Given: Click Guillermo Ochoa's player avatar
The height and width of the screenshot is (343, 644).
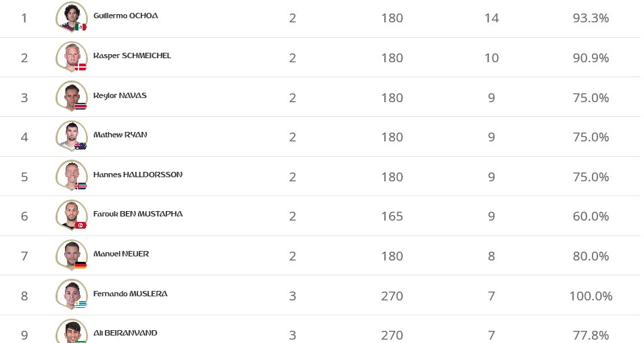Looking at the screenshot, I should point(71,17).
